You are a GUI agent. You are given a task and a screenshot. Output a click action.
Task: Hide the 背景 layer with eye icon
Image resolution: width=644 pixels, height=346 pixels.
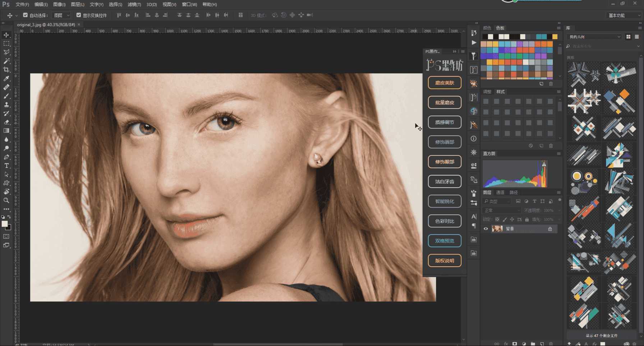486,229
